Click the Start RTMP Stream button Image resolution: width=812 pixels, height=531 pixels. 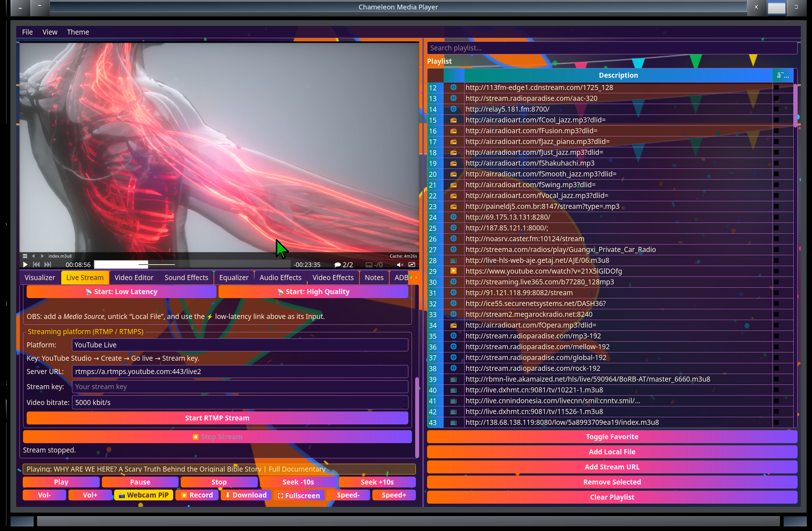coord(217,418)
